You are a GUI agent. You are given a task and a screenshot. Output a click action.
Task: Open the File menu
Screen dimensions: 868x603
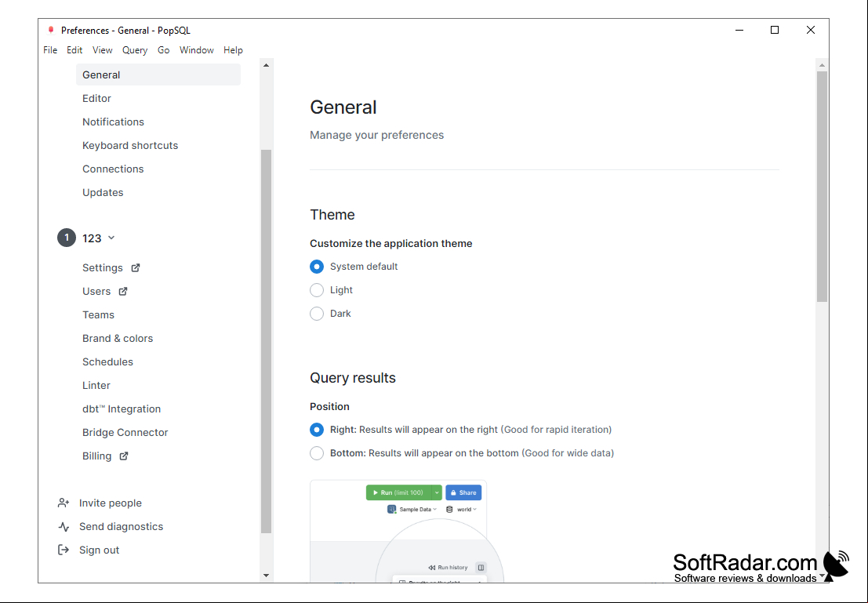[50, 50]
